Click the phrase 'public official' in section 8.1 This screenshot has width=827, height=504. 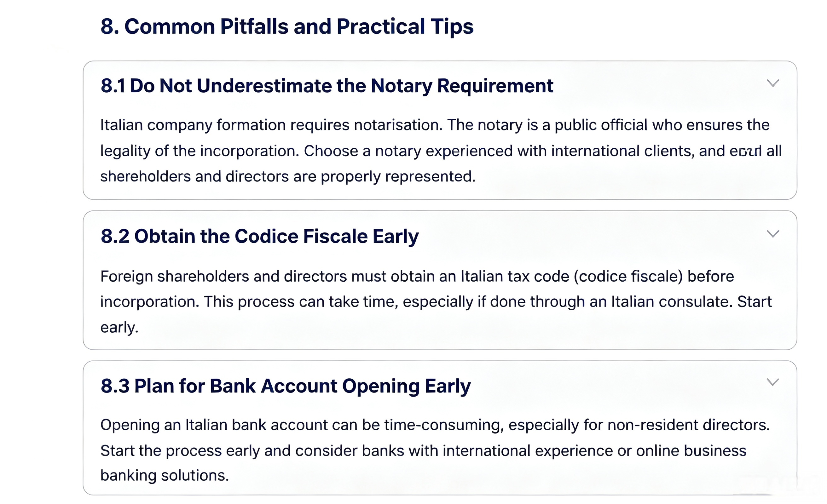pos(600,125)
